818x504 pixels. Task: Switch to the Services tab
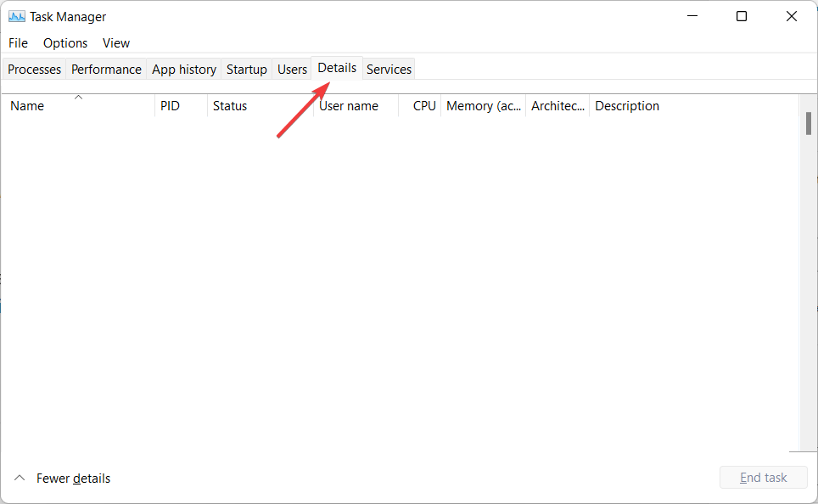(x=389, y=70)
